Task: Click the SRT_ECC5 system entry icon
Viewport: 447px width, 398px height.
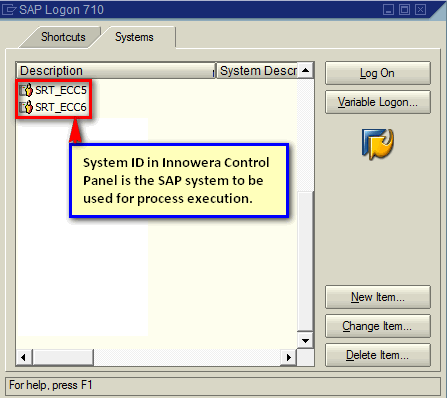Action: tap(26, 90)
